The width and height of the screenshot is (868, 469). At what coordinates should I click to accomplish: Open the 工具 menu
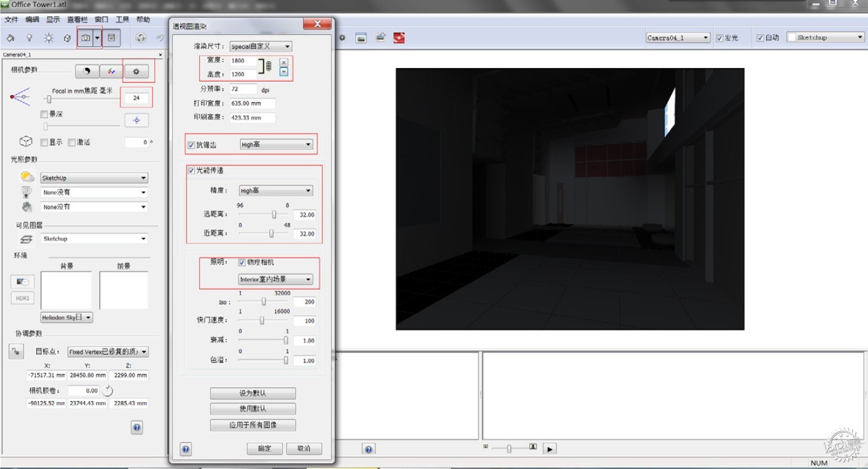pos(123,20)
